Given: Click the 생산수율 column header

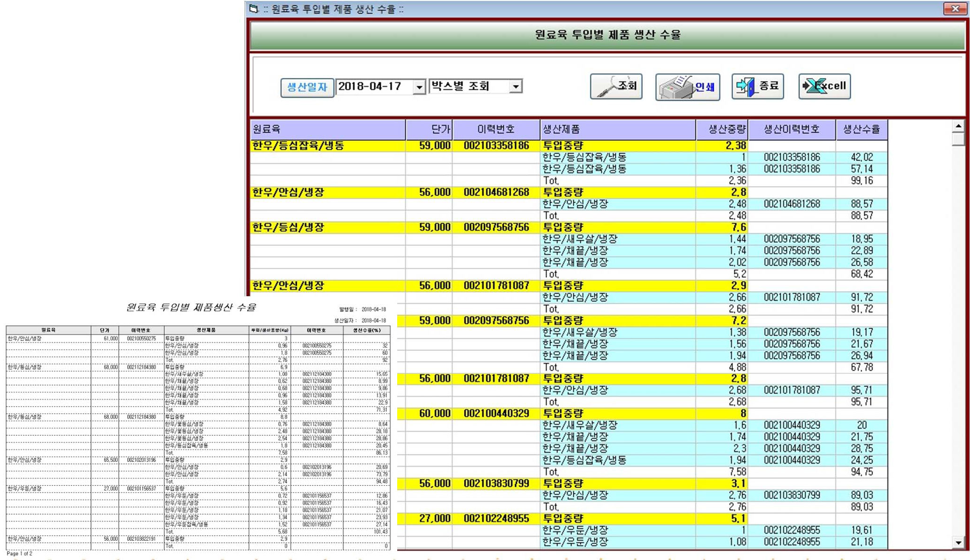Looking at the screenshot, I should point(862,130).
